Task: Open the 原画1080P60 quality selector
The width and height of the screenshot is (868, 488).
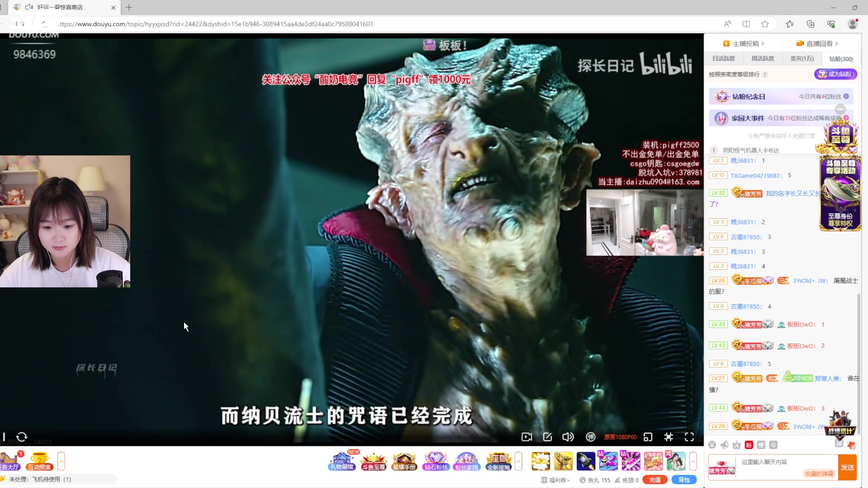Action: [620, 437]
